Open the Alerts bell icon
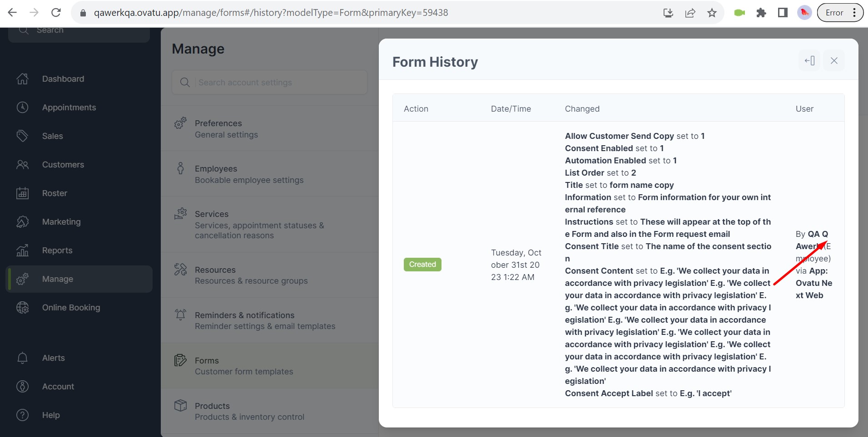The width and height of the screenshot is (868, 437). click(22, 358)
